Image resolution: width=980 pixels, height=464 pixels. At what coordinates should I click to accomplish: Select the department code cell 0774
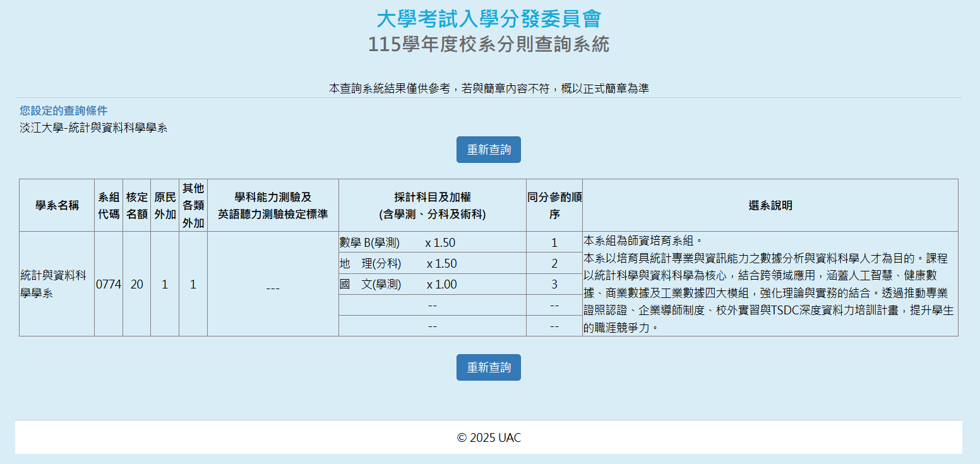click(109, 285)
